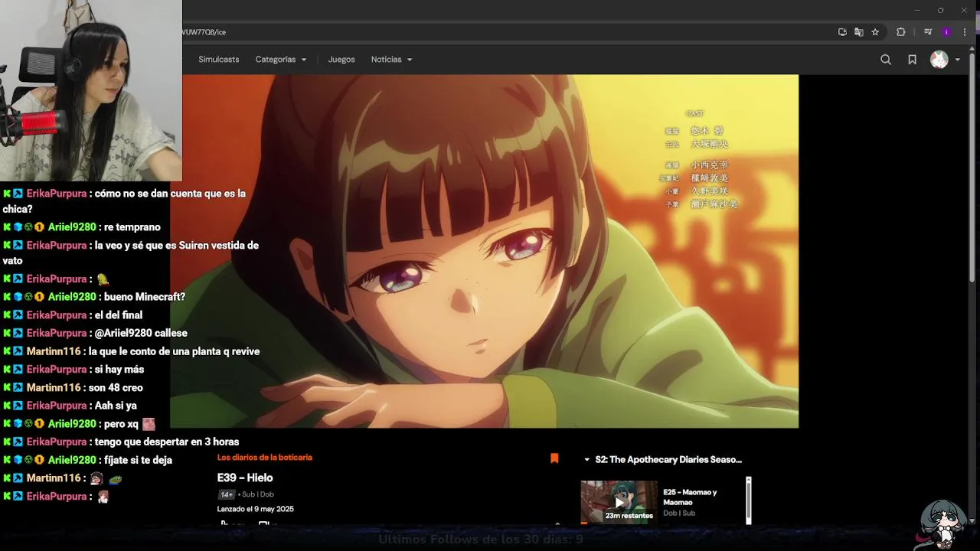Minimize the browser window

[916, 10]
